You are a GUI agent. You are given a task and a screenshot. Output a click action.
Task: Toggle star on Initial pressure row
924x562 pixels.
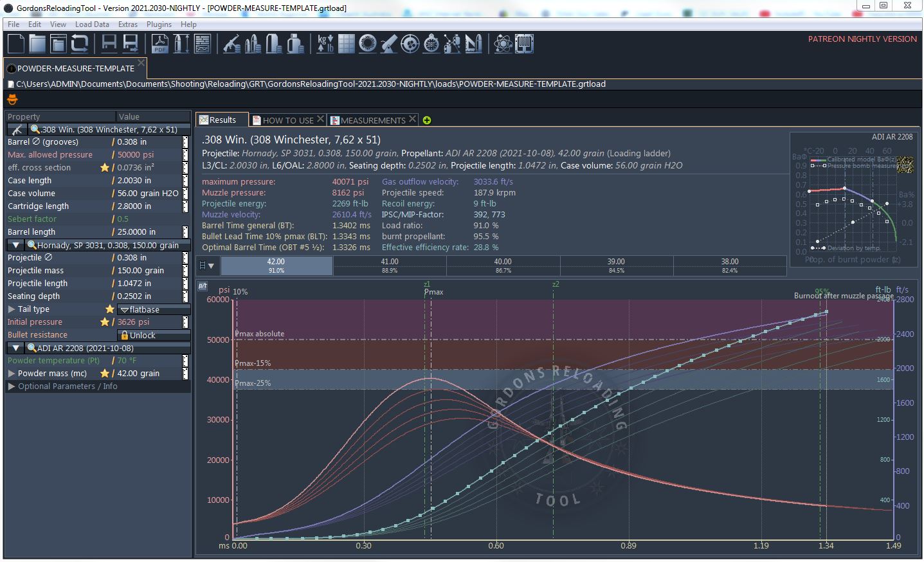(x=105, y=322)
